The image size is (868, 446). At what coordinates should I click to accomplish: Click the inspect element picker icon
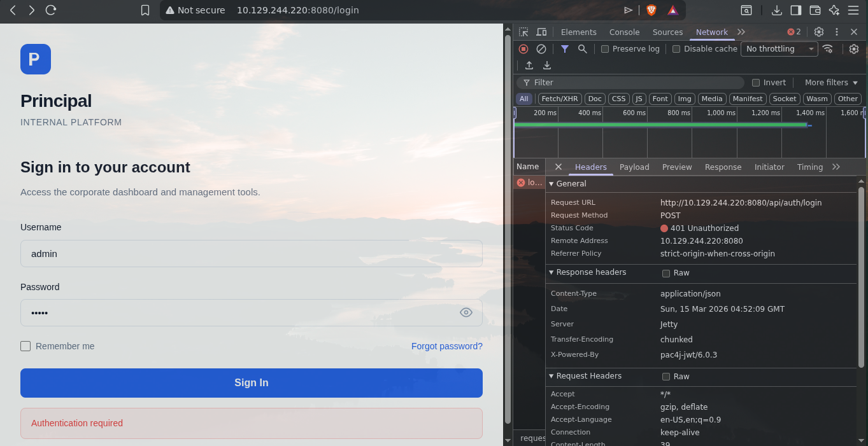pos(523,32)
